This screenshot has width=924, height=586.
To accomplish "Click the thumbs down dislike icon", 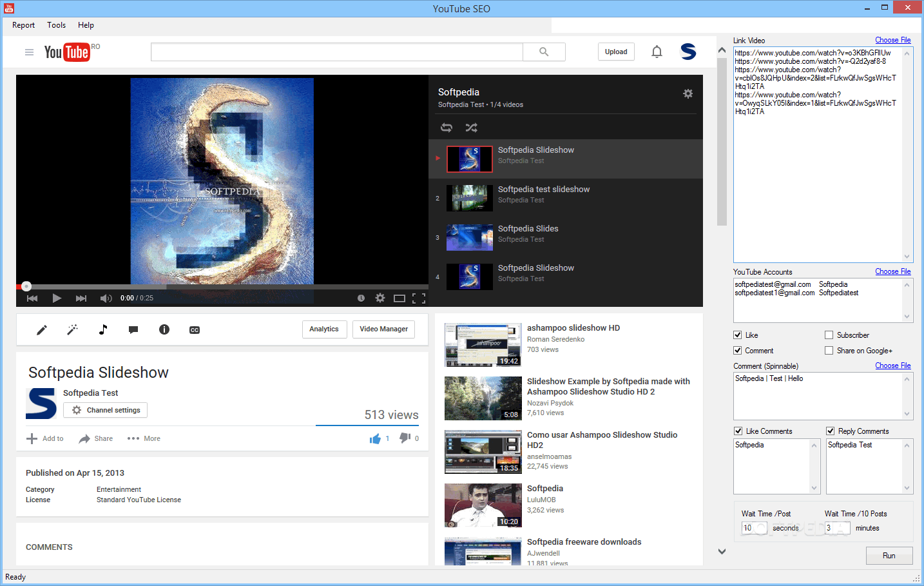I will click(405, 438).
